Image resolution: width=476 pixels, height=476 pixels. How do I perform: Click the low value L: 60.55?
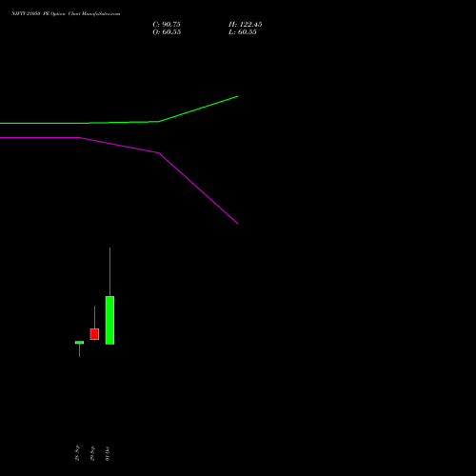pyautogui.click(x=243, y=32)
